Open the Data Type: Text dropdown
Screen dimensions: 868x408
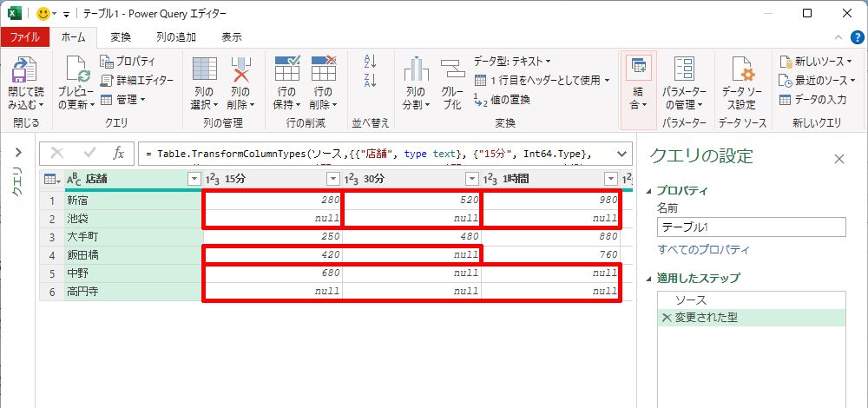(512, 61)
